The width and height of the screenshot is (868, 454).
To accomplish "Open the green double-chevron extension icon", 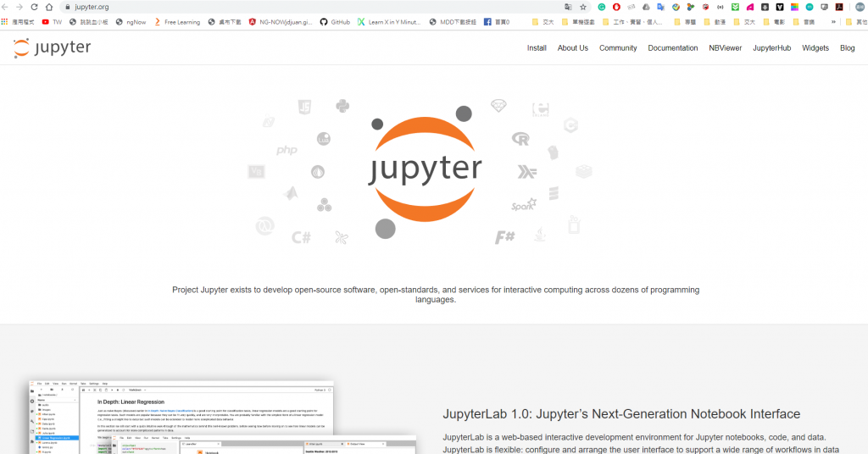I will pyautogui.click(x=735, y=7).
